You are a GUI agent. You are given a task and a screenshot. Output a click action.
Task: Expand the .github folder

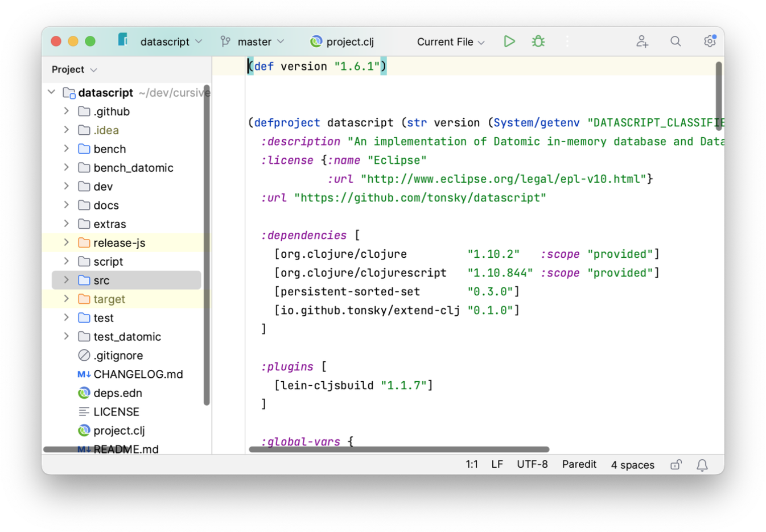tap(67, 111)
